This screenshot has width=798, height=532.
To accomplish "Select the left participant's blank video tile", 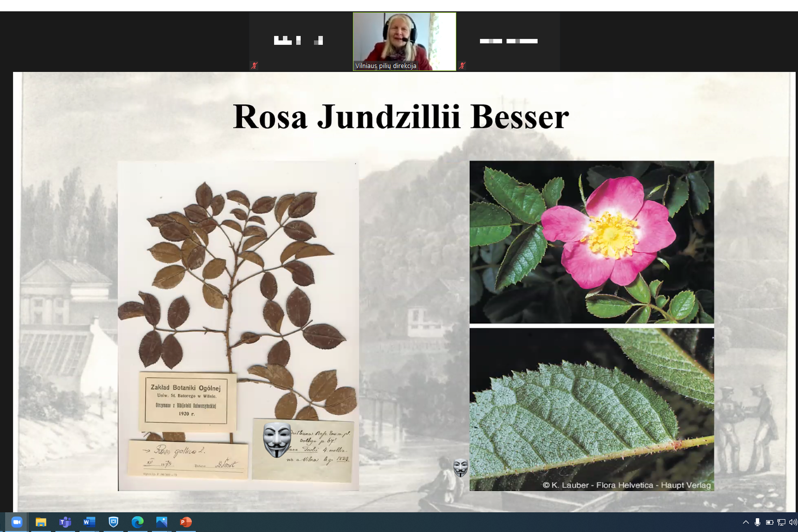I will (301, 42).
